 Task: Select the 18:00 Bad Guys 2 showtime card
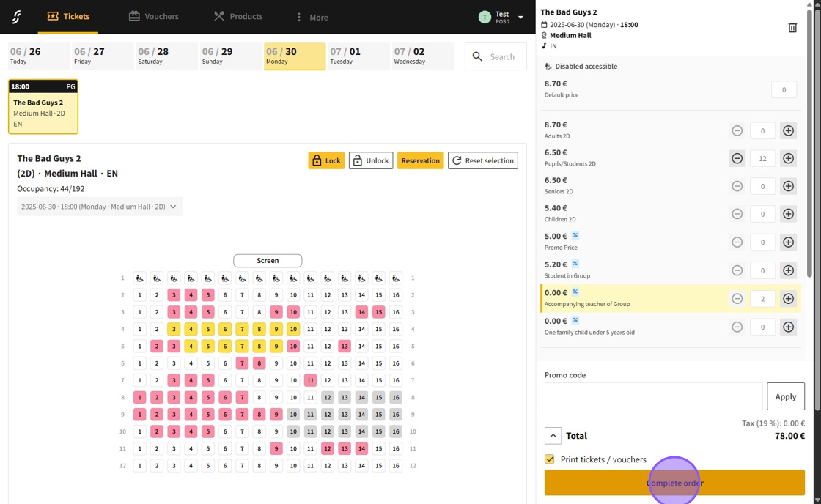click(43, 107)
